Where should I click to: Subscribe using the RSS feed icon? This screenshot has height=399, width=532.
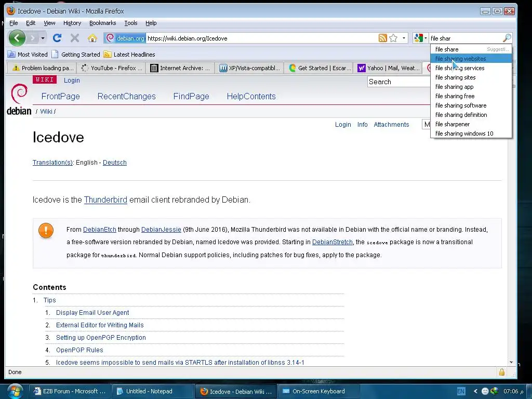click(383, 38)
